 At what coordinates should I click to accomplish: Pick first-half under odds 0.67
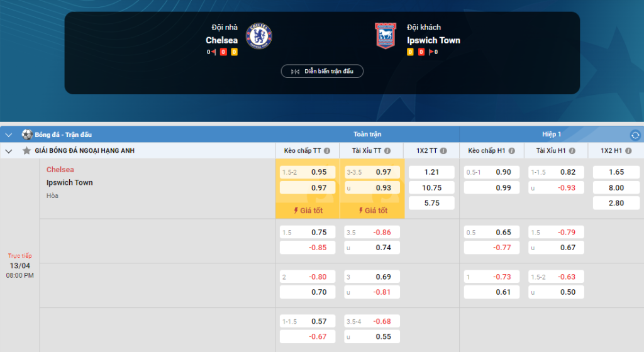click(556, 248)
